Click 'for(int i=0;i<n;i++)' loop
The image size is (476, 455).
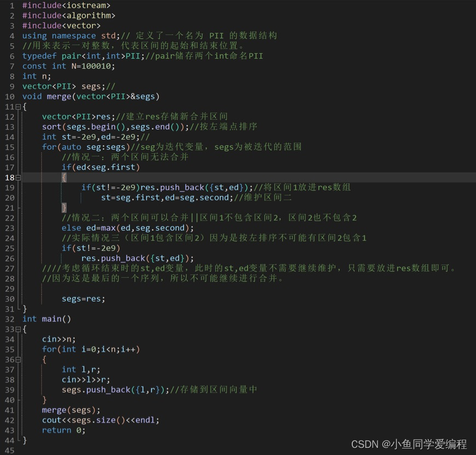pos(91,349)
